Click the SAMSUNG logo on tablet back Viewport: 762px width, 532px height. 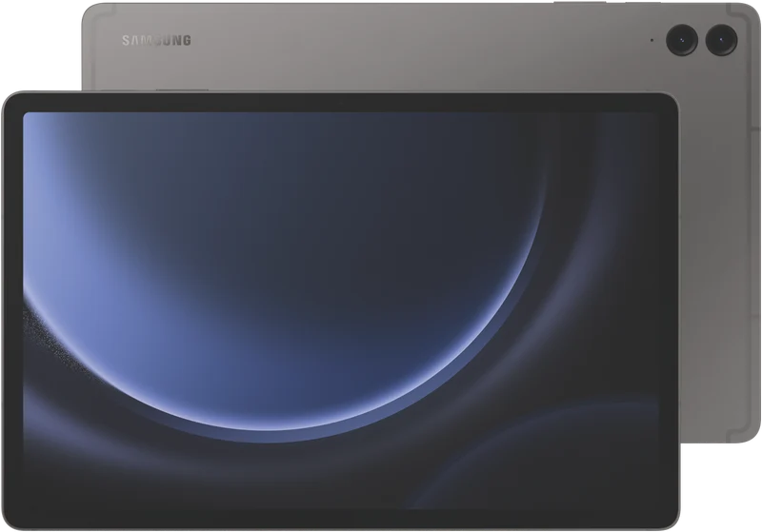coord(156,40)
